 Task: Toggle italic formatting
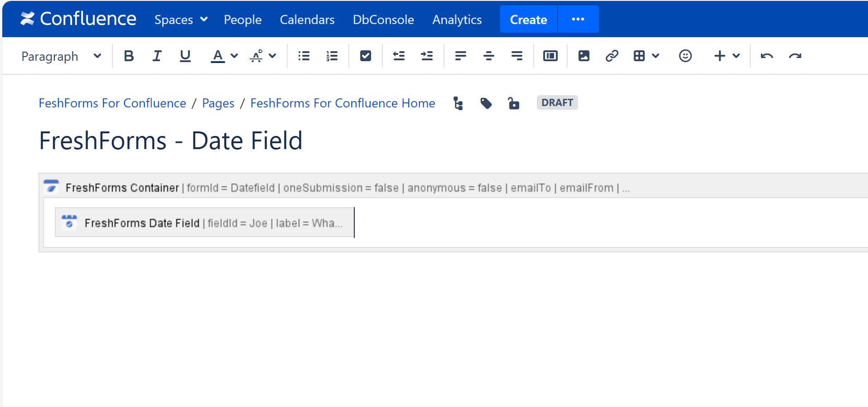[157, 56]
